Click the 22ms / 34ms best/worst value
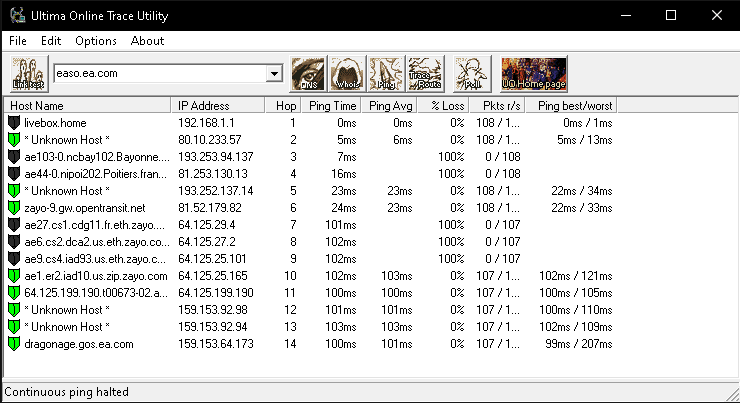Viewport: 740px width, 403px height. 582,191
